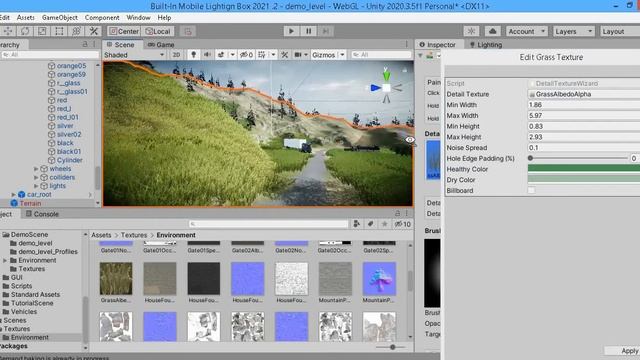This screenshot has height=360, width=640.
Task: Select the Rect transform tool
Action: click(59, 31)
